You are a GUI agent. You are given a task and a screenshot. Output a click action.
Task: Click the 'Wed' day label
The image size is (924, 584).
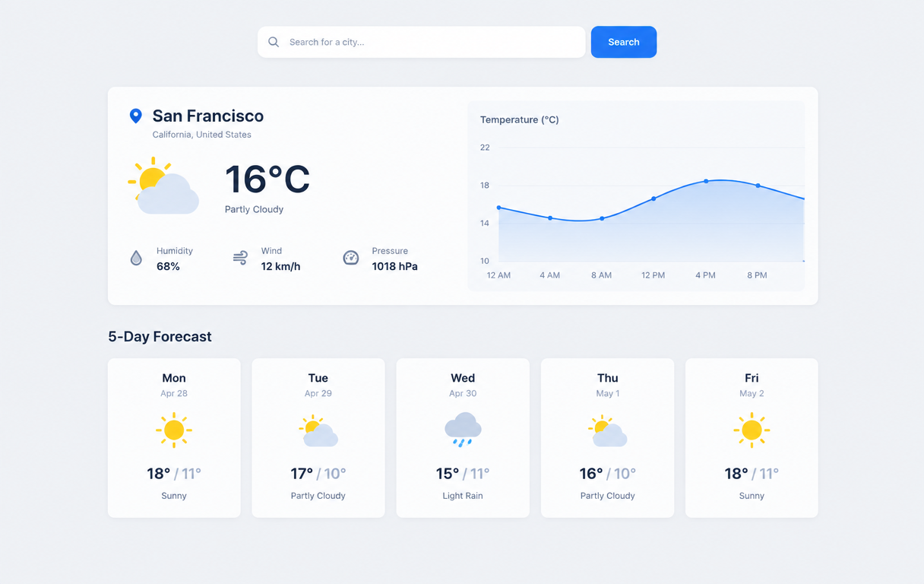[x=463, y=378]
